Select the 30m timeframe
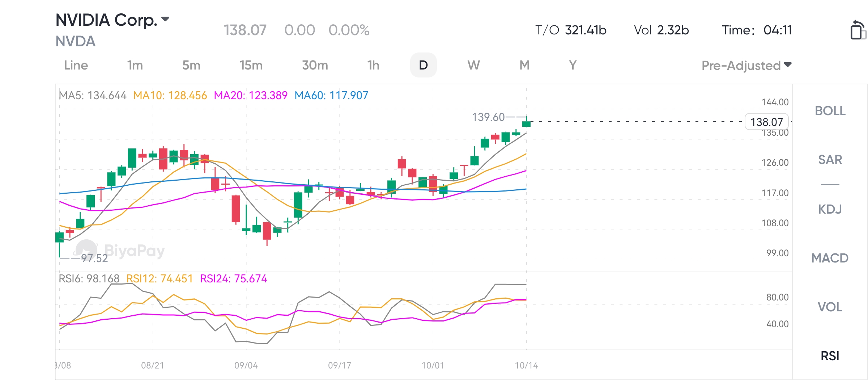Image resolution: width=868 pixels, height=391 pixels. [x=315, y=65]
